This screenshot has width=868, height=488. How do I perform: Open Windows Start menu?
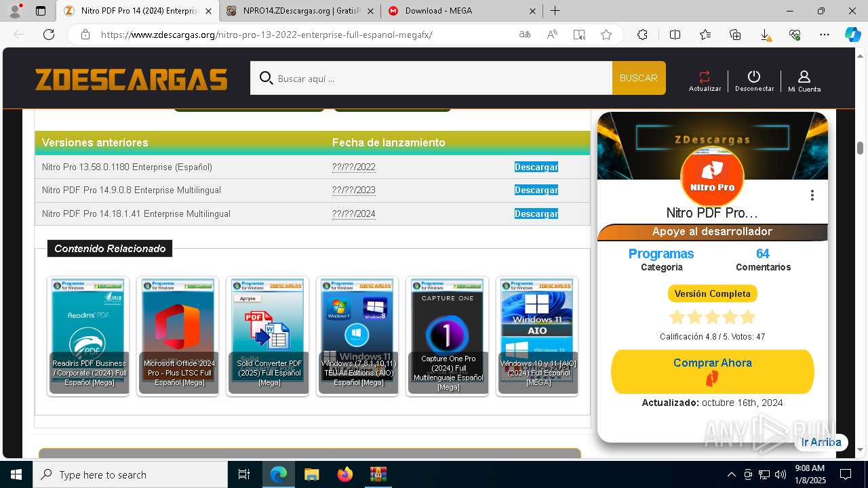coord(16,474)
